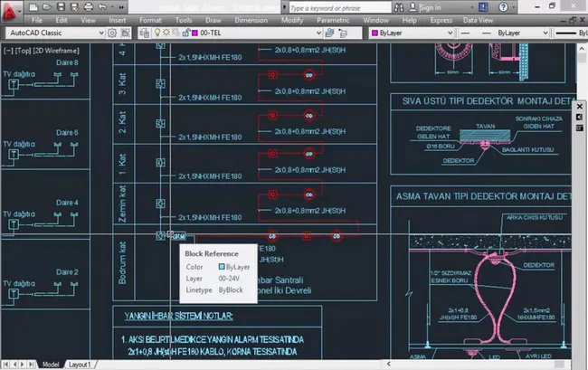
Task: Expand the arrow before the search box
Action: [285, 7]
